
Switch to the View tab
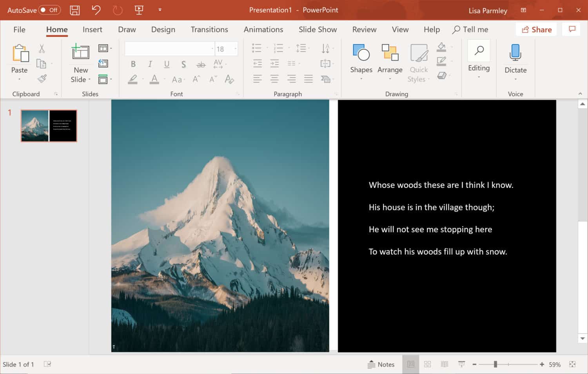pyautogui.click(x=400, y=29)
